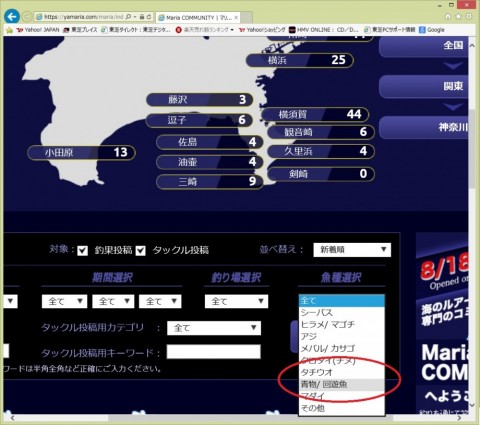Image resolution: width=480 pixels, height=425 pixels.
Task: Click the security lock icon in the address bar
Action: coord(142,16)
